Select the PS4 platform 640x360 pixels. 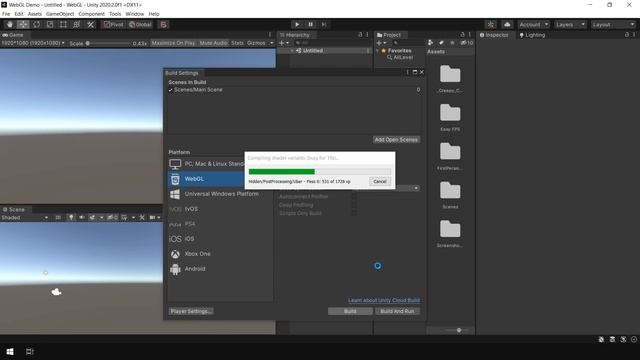tap(220, 224)
